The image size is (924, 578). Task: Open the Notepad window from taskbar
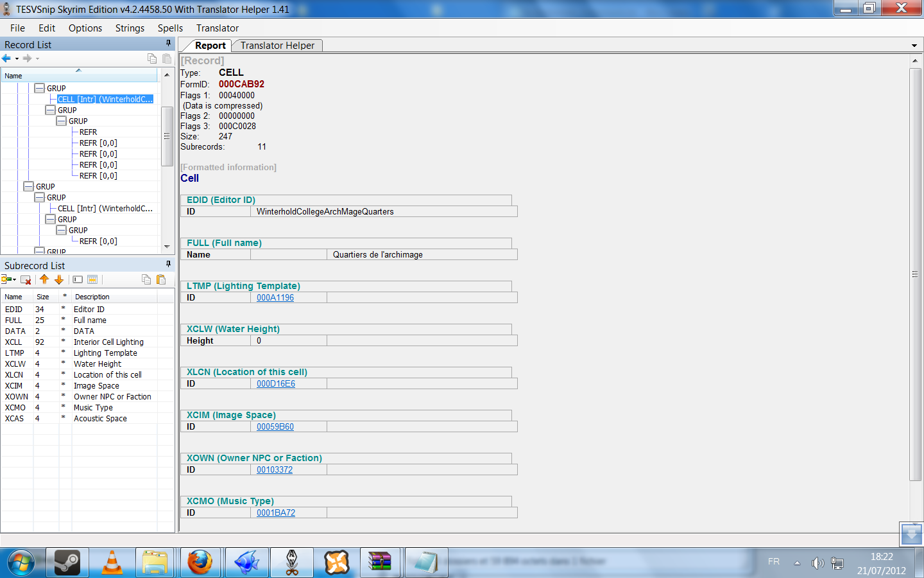[x=426, y=563]
